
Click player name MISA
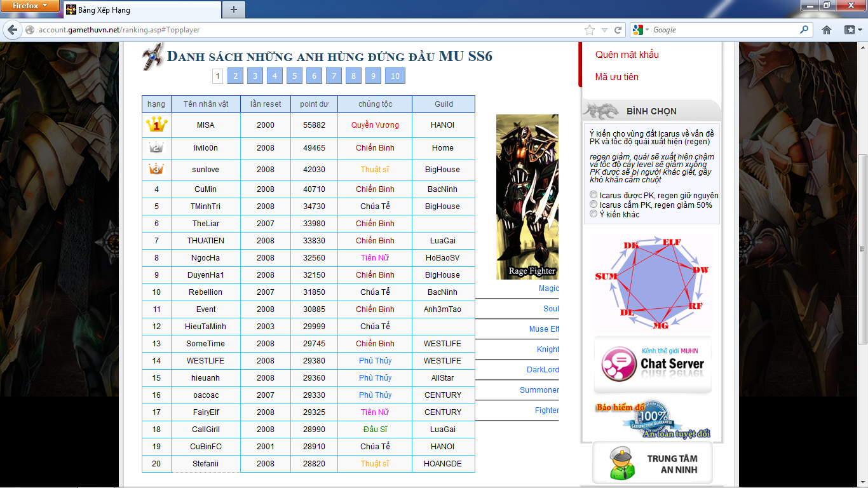pos(206,125)
